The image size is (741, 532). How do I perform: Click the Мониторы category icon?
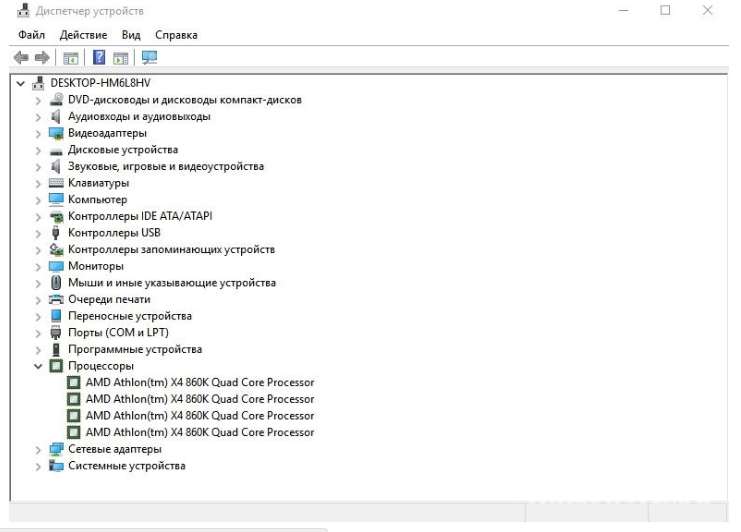(x=56, y=266)
